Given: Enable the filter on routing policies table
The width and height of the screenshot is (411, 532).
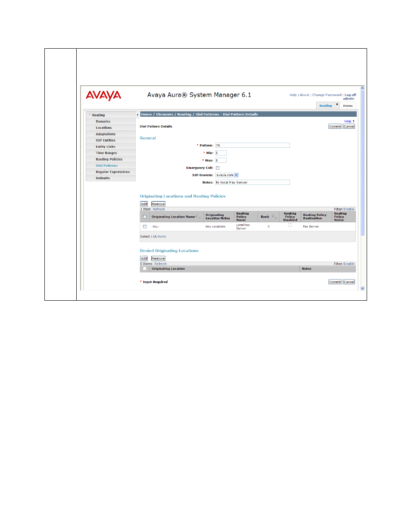Looking at the screenshot, I should coord(349,209).
